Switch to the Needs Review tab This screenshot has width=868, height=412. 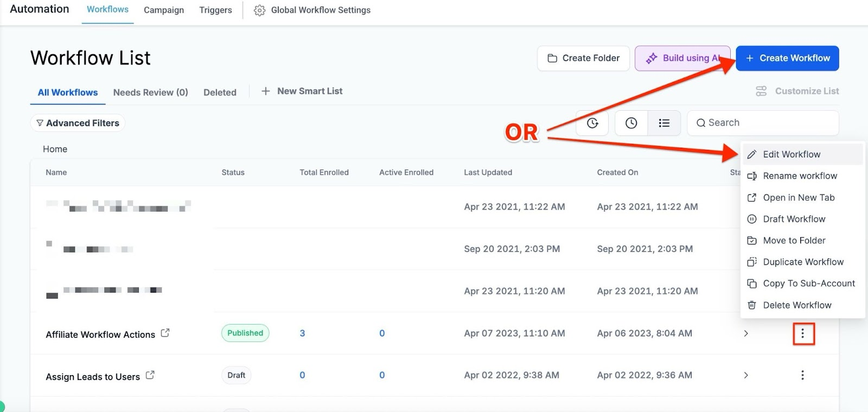click(150, 92)
